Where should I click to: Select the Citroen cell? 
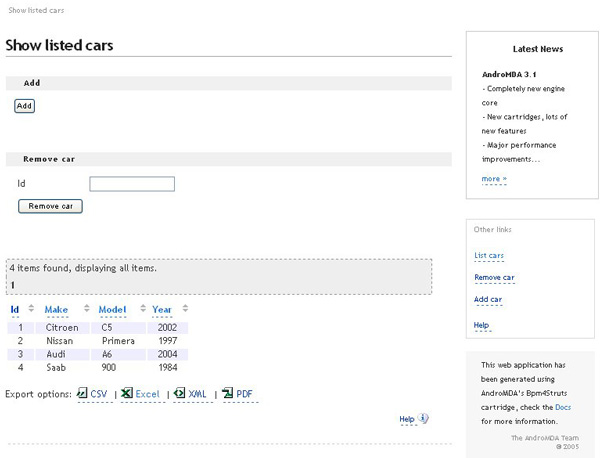(x=62, y=328)
